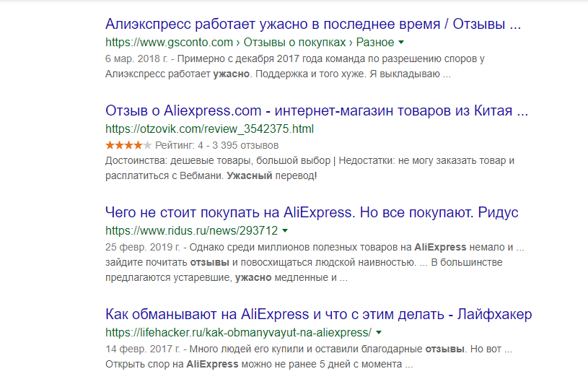The width and height of the screenshot is (588, 374).
Task: Click 'предлагаются устаревшие, ужасно медленные' snippet line
Action: [x=227, y=277]
